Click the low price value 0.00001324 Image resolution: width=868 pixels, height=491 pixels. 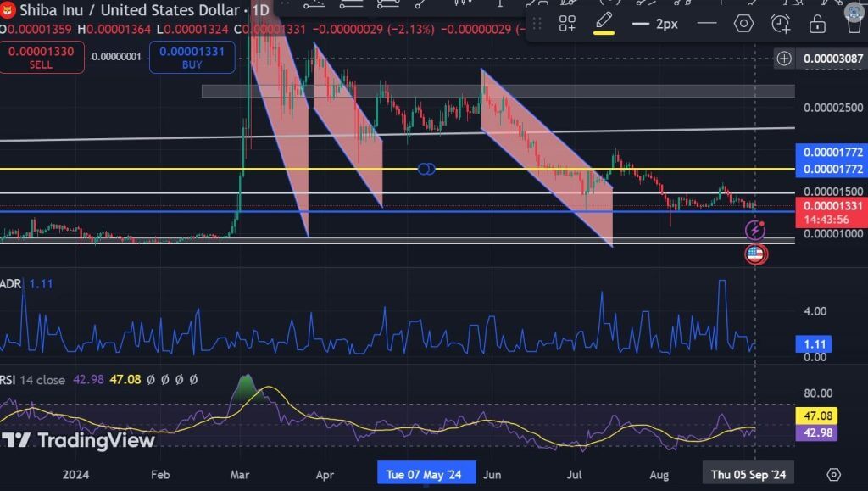(x=196, y=29)
